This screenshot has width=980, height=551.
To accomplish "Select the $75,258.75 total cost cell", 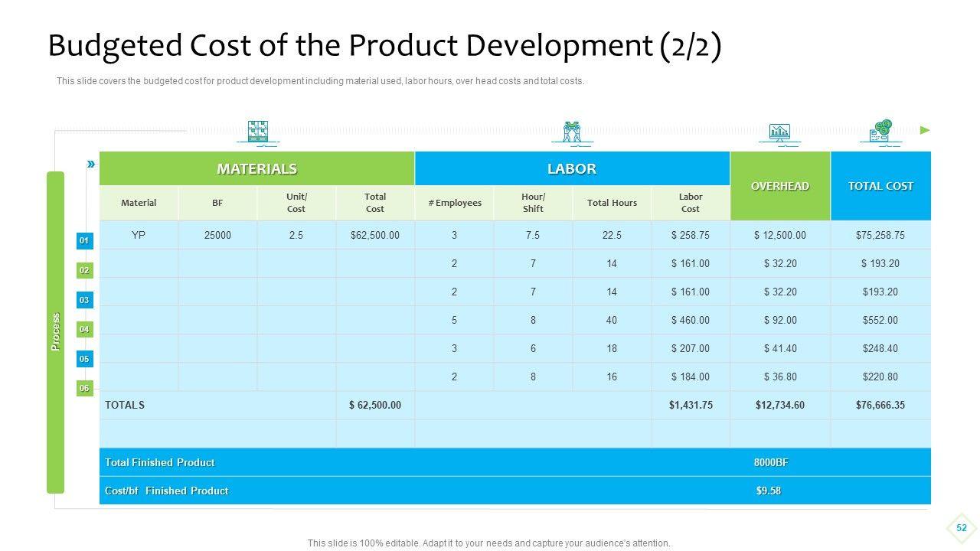I will pyautogui.click(x=880, y=235).
